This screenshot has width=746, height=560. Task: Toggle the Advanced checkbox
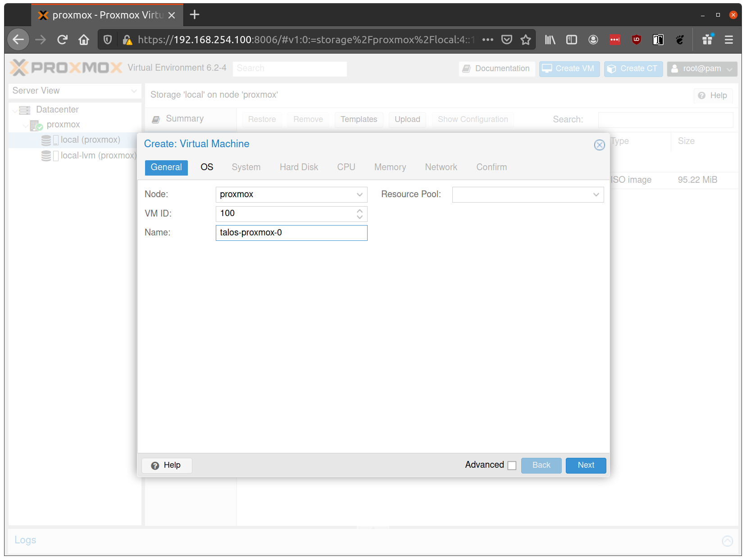pos(512,465)
